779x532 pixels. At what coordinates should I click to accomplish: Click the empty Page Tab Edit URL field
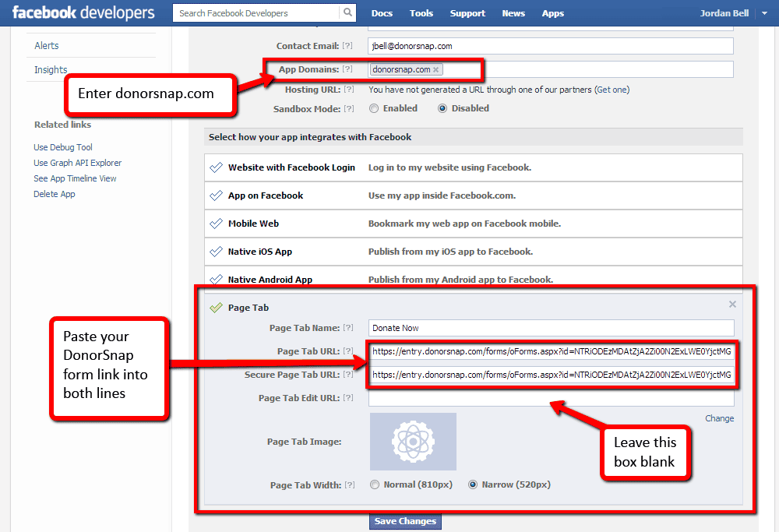pos(551,398)
